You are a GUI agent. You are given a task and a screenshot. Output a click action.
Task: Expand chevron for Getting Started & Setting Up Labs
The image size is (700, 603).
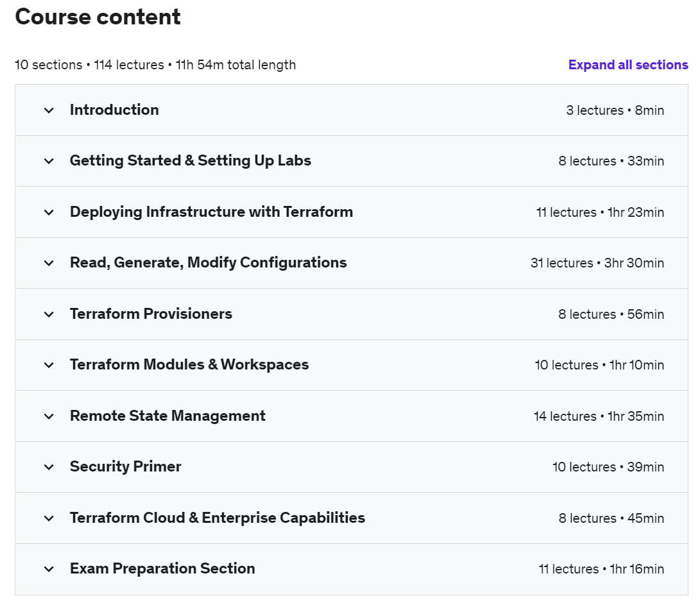pyautogui.click(x=49, y=161)
